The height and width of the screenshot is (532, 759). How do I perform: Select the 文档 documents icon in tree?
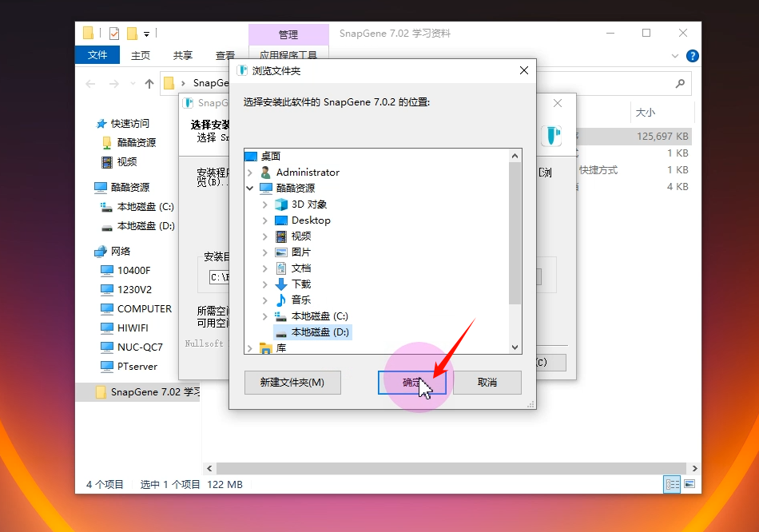tap(281, 268)
